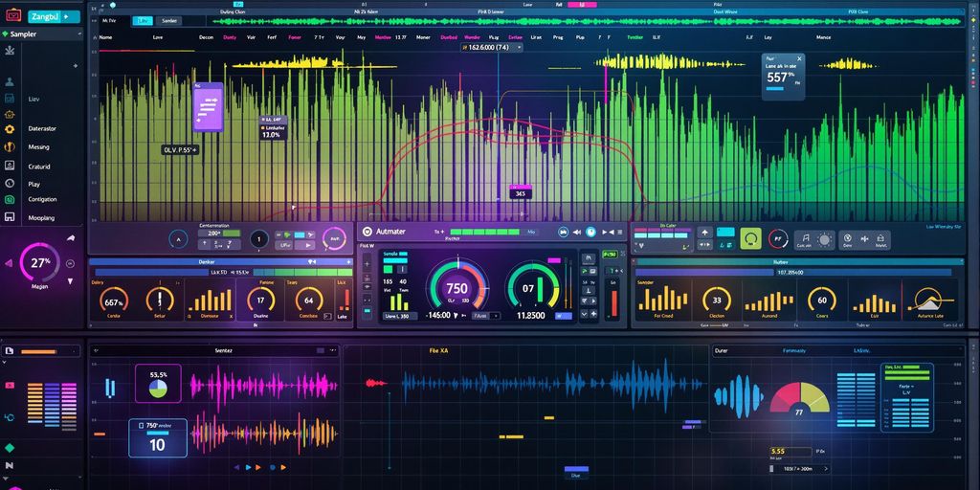This screenshot has width=980, height=490.
Task: Select the user profile sidebar icon
Action: 10,82
